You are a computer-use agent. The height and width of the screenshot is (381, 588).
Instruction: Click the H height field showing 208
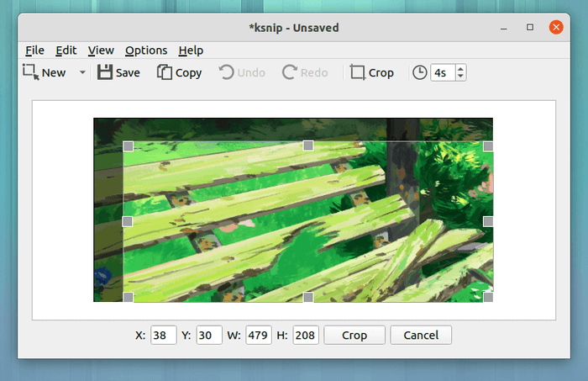click(306, 335)
